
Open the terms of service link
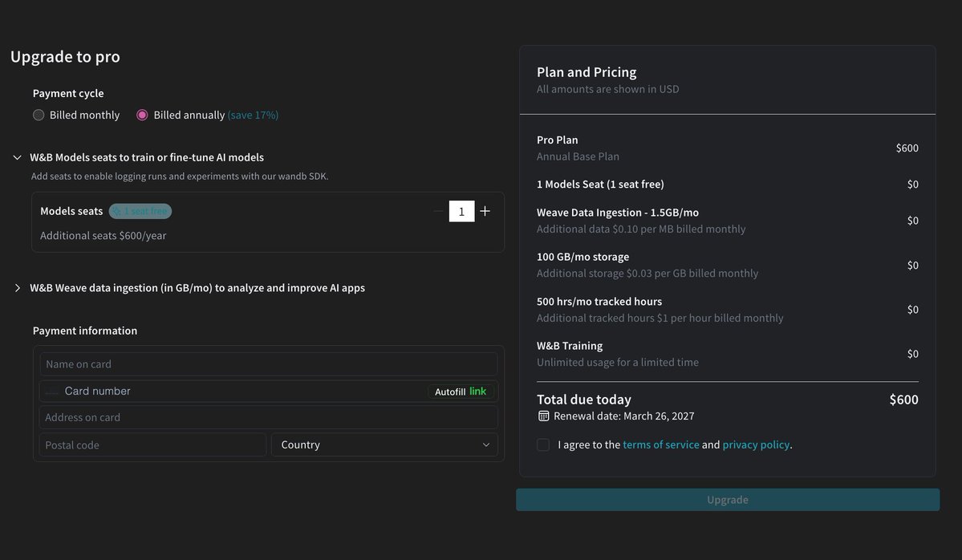tap(661, 444)
